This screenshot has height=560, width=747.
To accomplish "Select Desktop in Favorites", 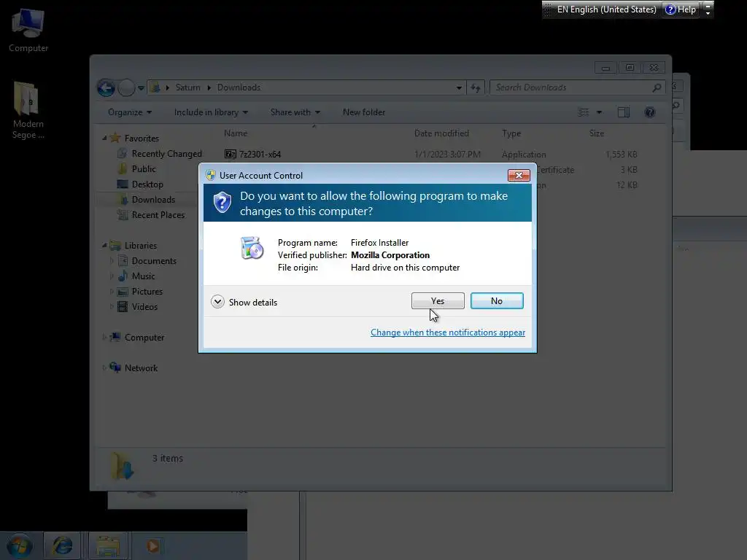I will pos(147,184).
